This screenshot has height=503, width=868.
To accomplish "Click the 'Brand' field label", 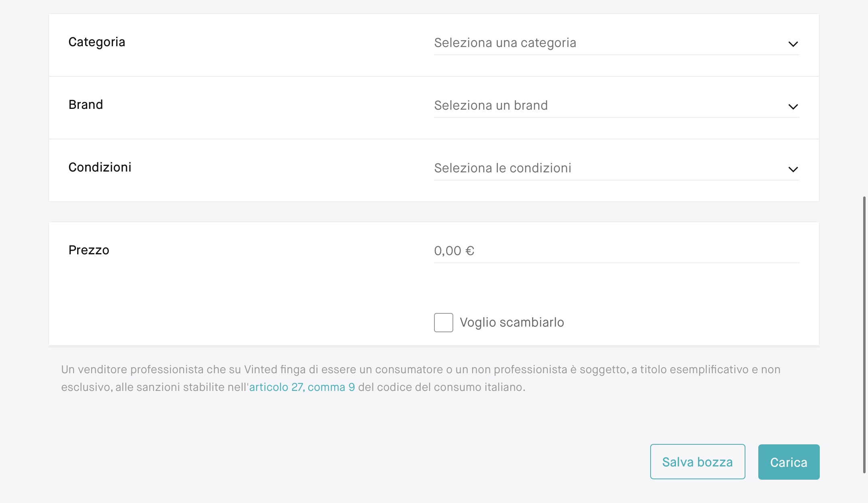I will point(86,105).
